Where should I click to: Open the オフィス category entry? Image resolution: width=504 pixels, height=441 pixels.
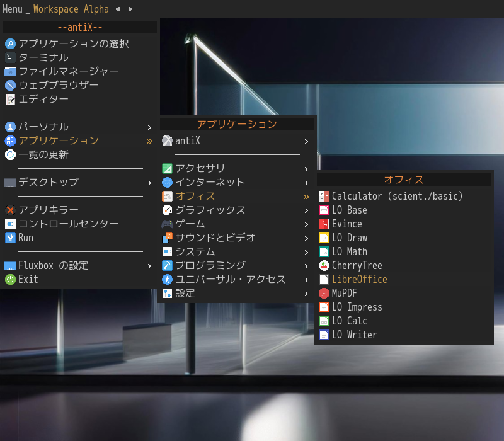pos(236,196)
